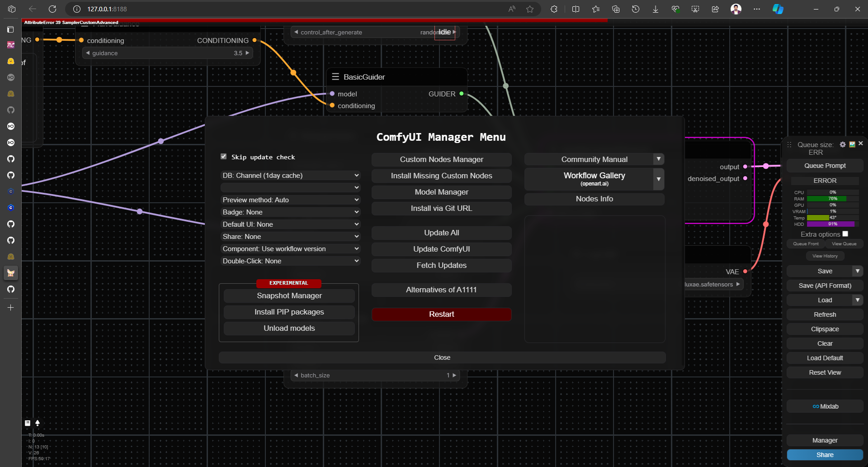Screen dimensions: 868x467
Task: Expand the arrow next to Community Manual
Action: [659, 159]
